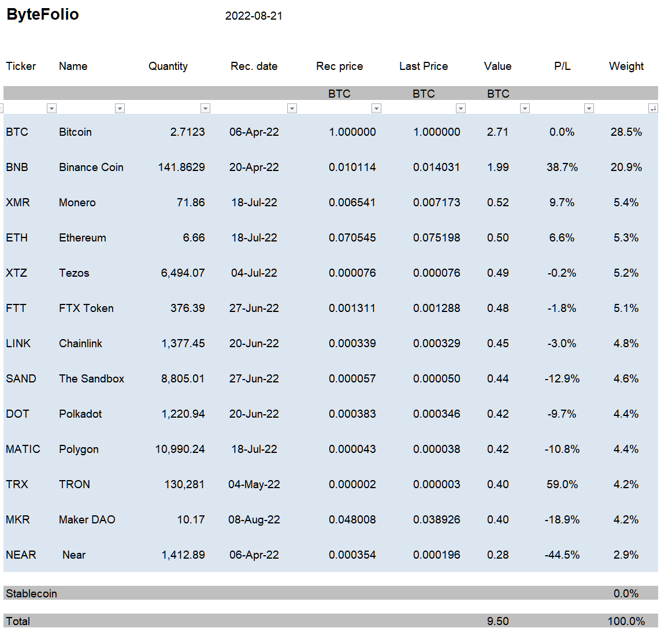Open the Quantity column filter dropdown
The image size is (672, 643).
pos(205,109)
